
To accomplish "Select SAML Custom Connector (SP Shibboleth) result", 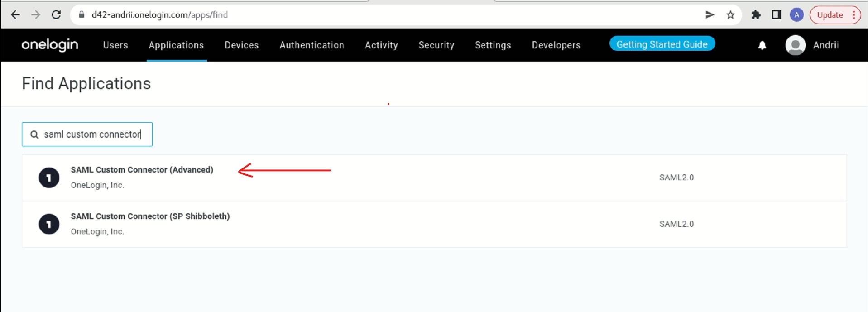I will coord(150,216).
